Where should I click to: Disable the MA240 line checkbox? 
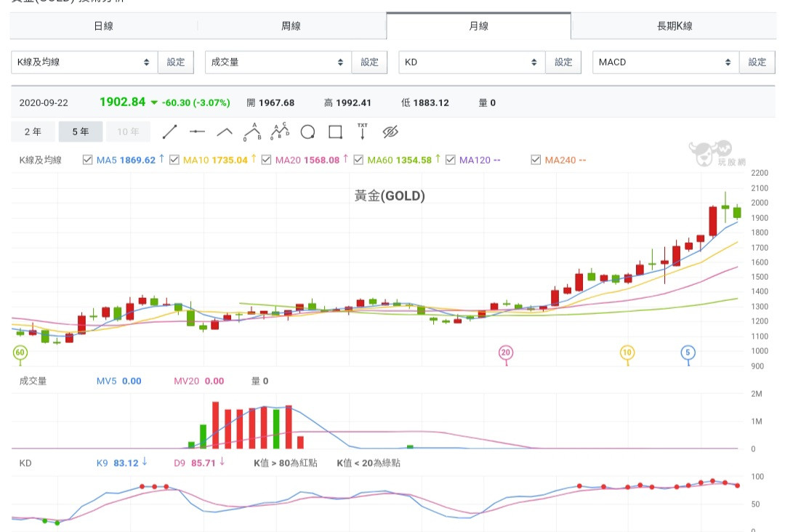pos(536,160)
